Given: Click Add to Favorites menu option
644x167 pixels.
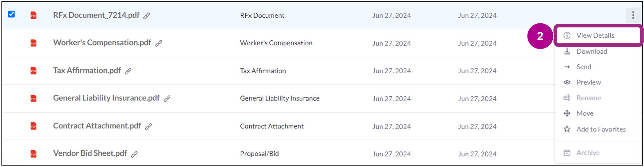Looking at the screenshot, I should pos(601,129).
